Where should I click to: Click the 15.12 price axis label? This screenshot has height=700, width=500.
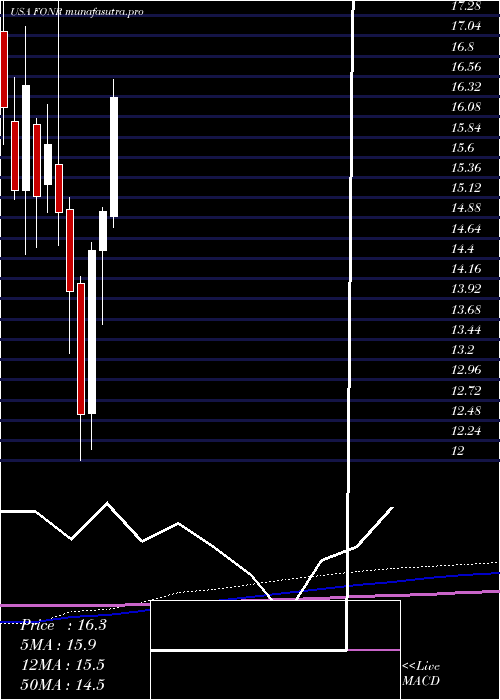pos(466,188)
